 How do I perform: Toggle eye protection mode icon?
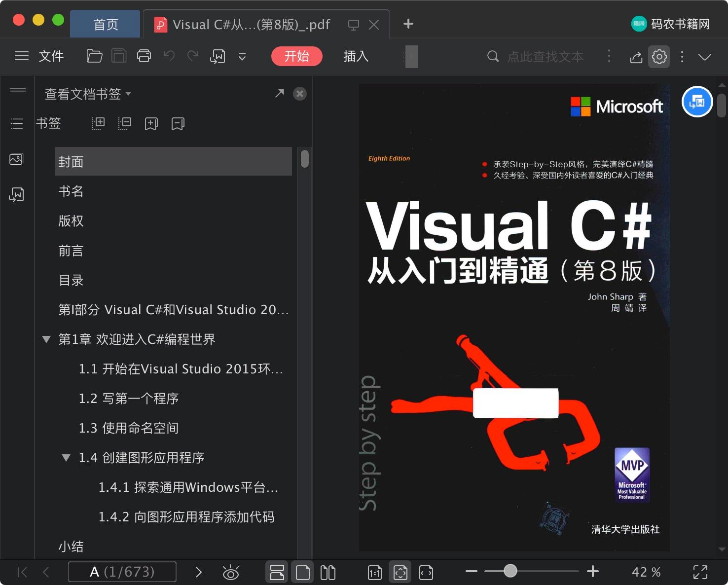tap(231, 572)
